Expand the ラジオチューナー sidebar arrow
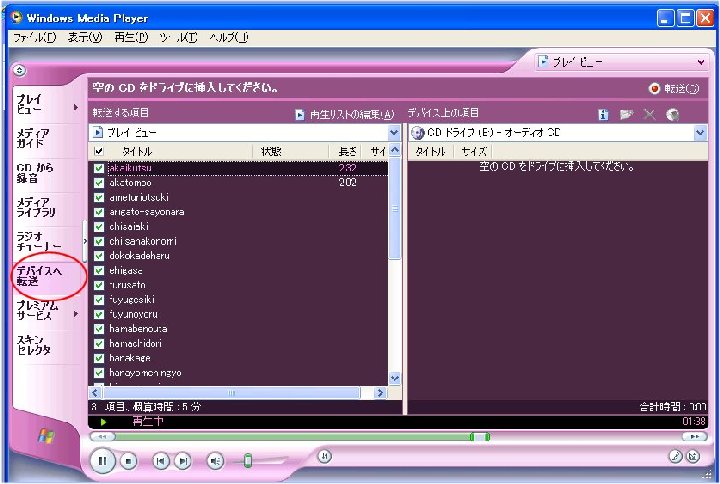The image size is (720, 484). (85, 241)
